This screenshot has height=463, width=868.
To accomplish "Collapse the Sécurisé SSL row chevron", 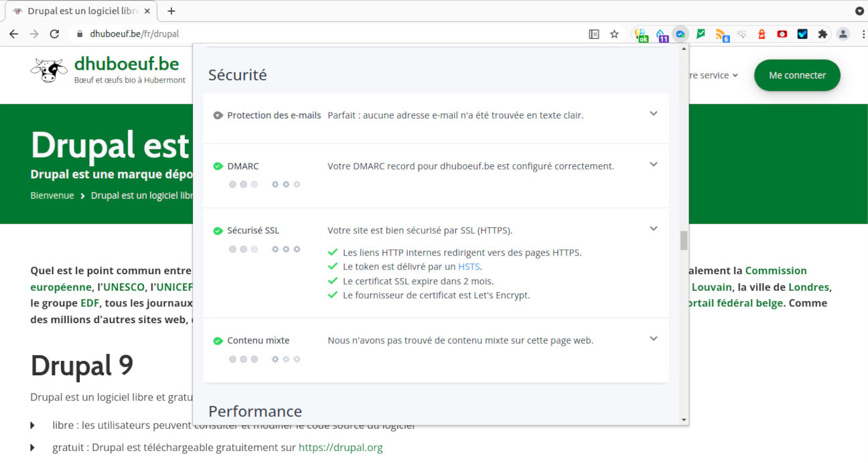I will 654,229.
